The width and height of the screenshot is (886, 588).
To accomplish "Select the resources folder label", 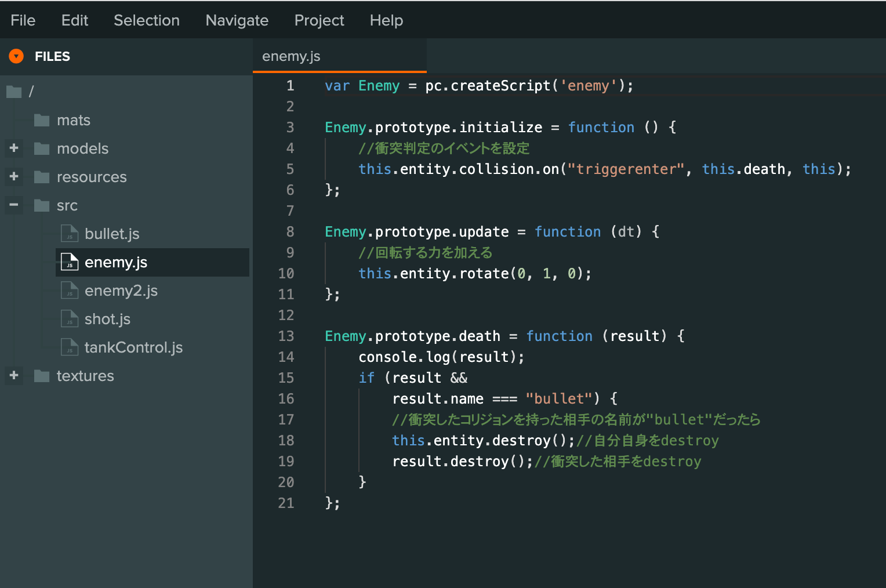I will tap(92, 177).
